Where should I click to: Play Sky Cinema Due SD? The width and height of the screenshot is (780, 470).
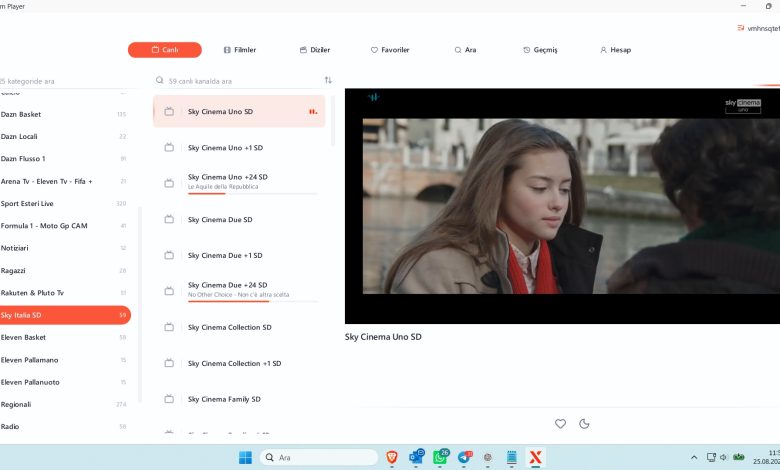click(239, 219)
